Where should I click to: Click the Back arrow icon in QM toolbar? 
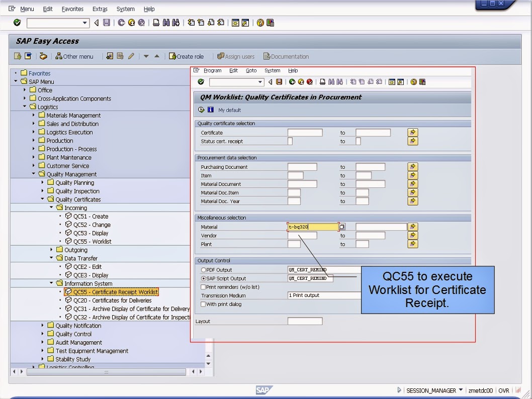click(270, 82)
